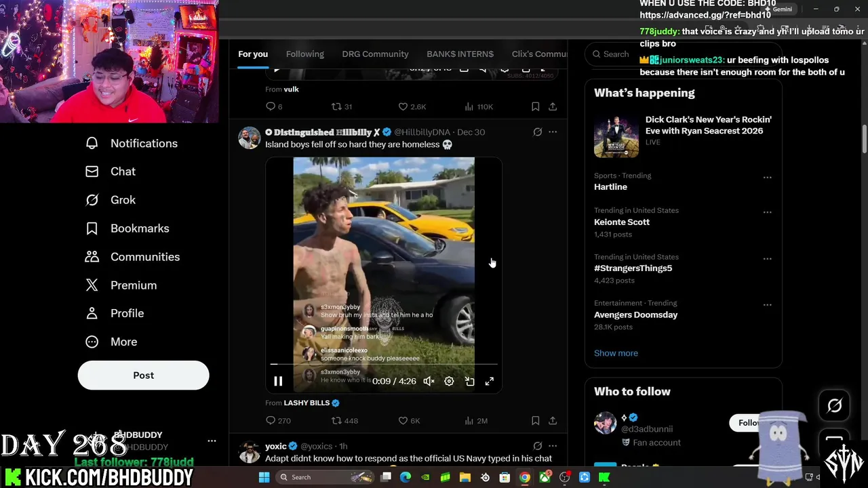
Task: Open more options for #StrangersThings5 trend
Action: [x=768, y=259]
